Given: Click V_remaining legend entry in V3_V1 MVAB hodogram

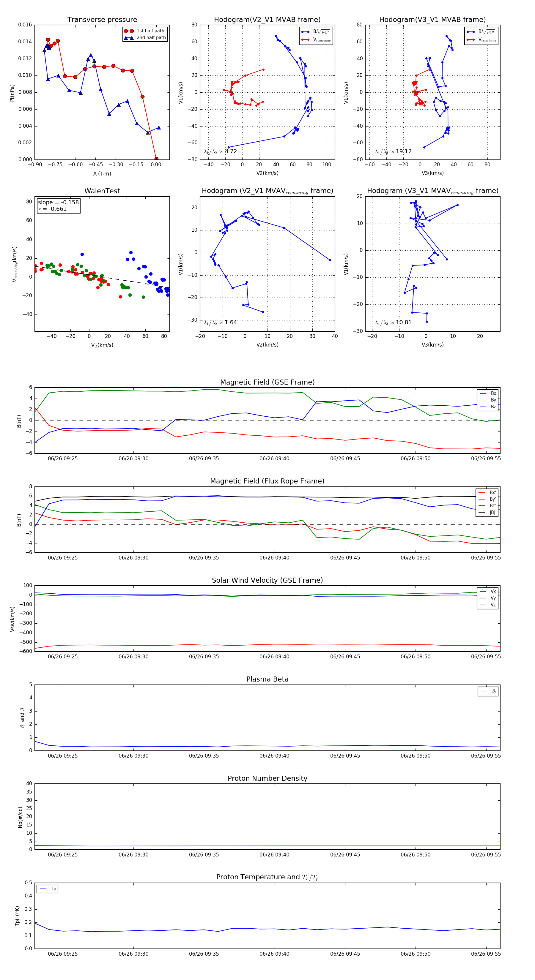Looking at the screenshot, I should point(481,39).
